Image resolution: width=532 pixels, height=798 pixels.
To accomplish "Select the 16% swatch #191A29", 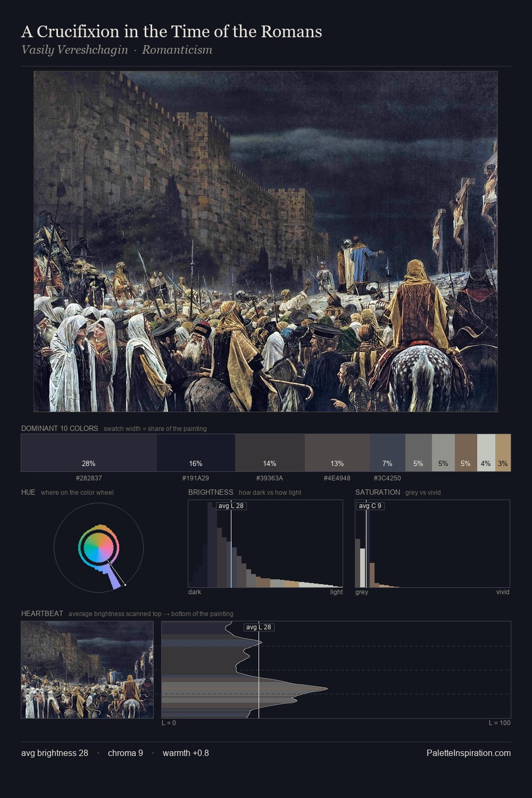I will (196, 453).
